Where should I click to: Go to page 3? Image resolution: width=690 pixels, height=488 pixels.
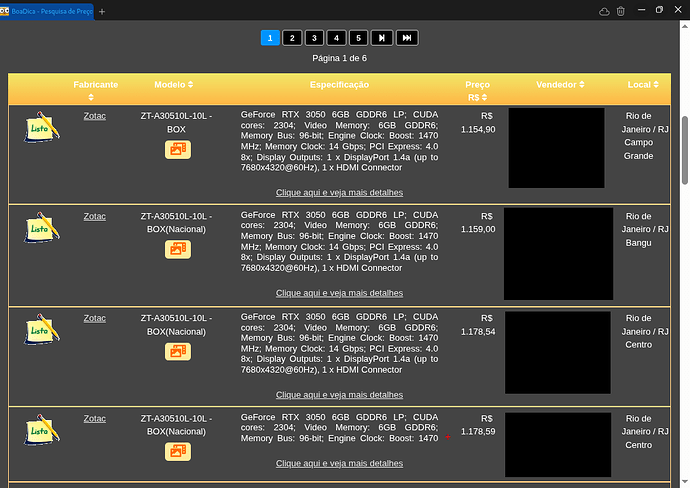tap(314, 38)
